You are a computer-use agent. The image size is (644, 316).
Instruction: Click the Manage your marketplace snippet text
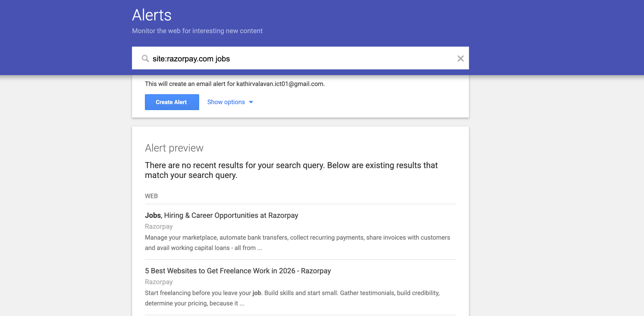(298, 243)
